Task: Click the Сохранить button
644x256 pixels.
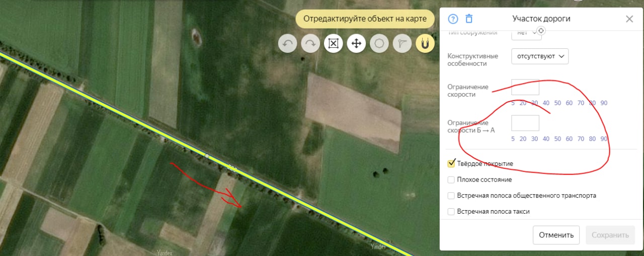Action: tap(610, 235)
